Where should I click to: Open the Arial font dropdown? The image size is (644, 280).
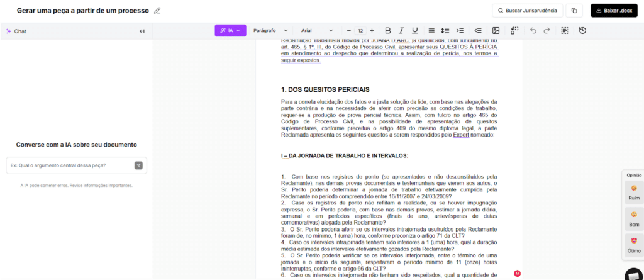[317, 30]
